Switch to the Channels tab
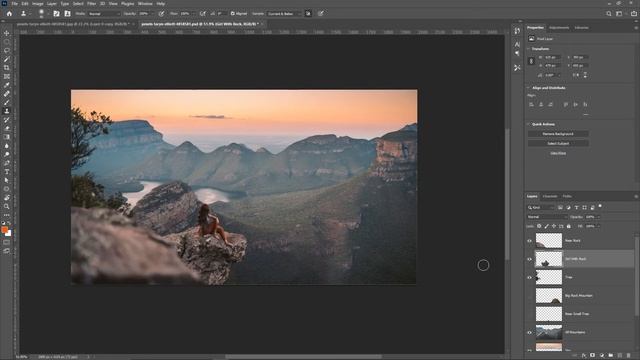The height and width of the screenshot is (360, 640). pyautogui.click(x=550, y=196)
